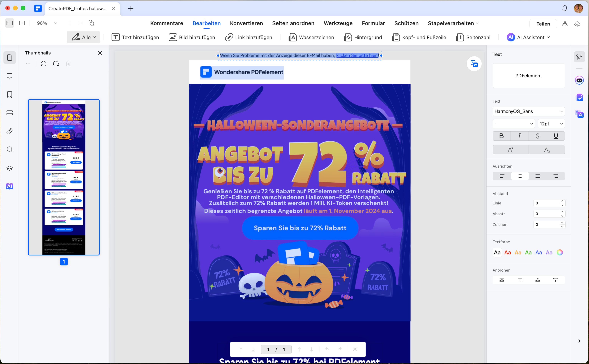Screen dimensions: 589x364
Task: Open the font style dropdown
Action: click(x=514, y=124)
